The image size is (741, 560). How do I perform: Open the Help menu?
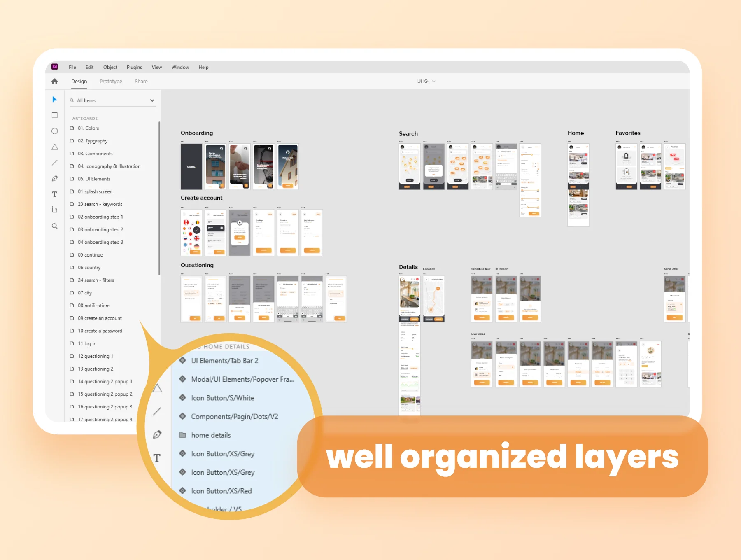(x=203, y=67)
